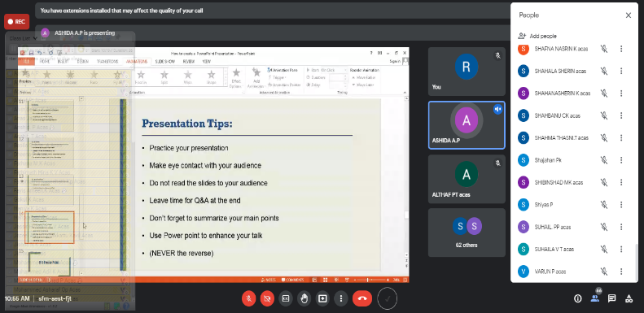Select the ASHIDA A.P video tile

coord(467,124)
